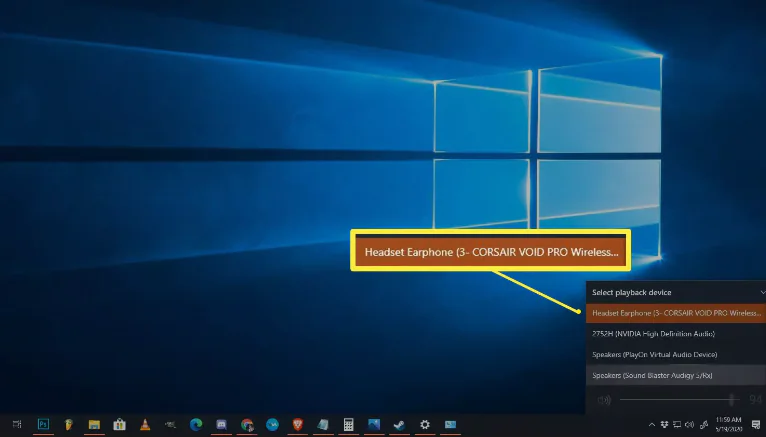Mute sound via flyout speaker icon
Screen dimensions: 766x437
tap(603, 401)
